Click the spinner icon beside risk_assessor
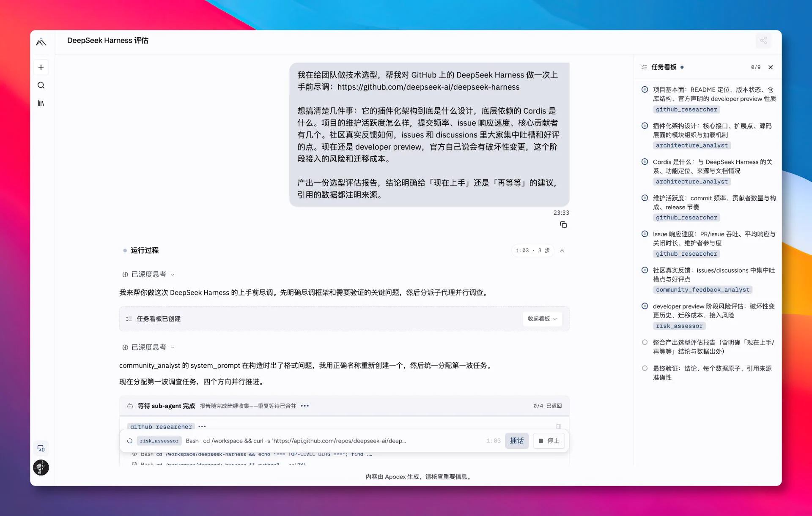Viewport: 812px width, 516px height. [x=130, y=441]
